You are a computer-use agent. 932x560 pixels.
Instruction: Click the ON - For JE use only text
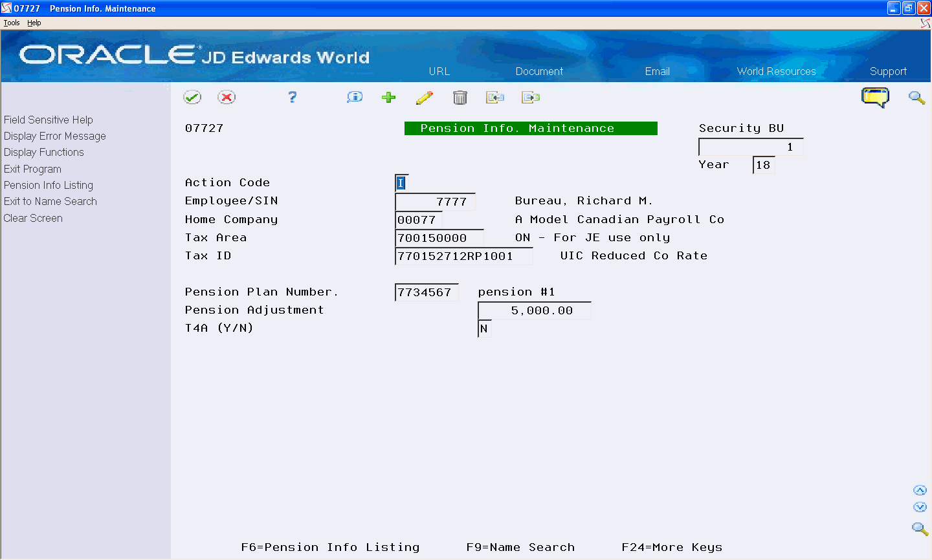[x=592, y=237]
